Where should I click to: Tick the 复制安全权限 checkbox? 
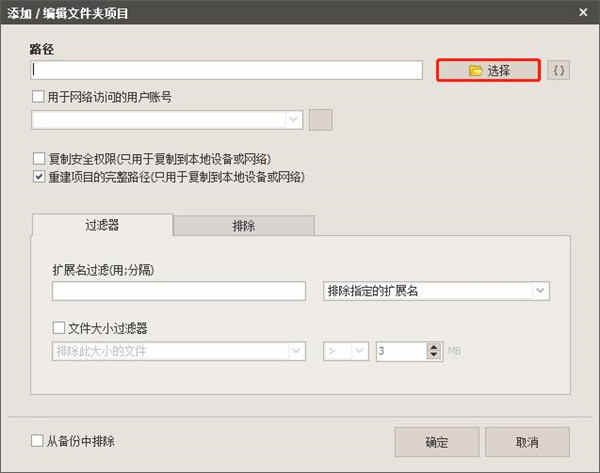39,159
